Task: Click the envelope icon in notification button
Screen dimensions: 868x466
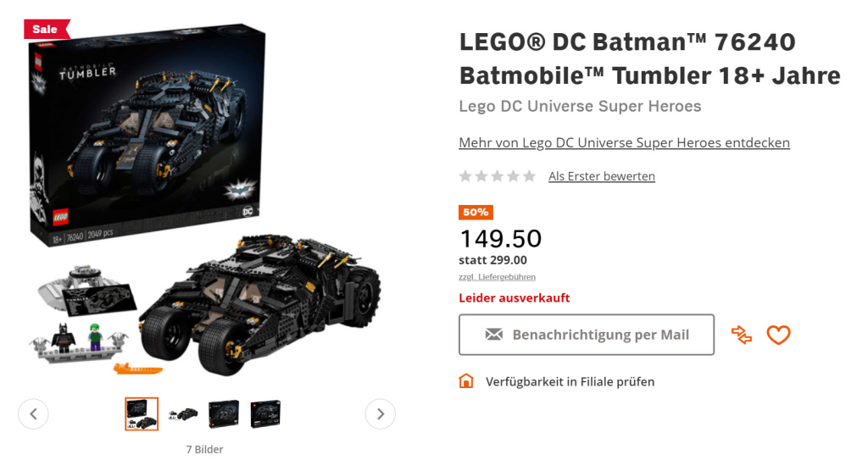Action: (x=494, y=335)
